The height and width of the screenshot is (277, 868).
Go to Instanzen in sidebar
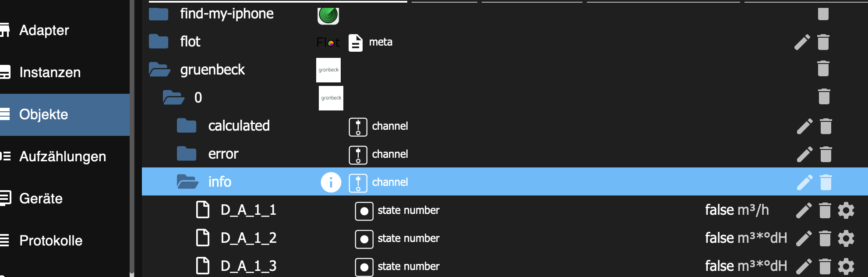[50, 72]
